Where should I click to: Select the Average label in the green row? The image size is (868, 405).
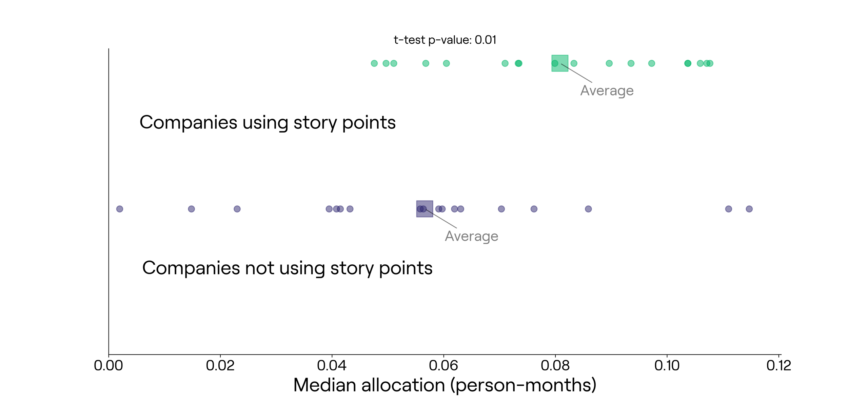coord(607,90)
